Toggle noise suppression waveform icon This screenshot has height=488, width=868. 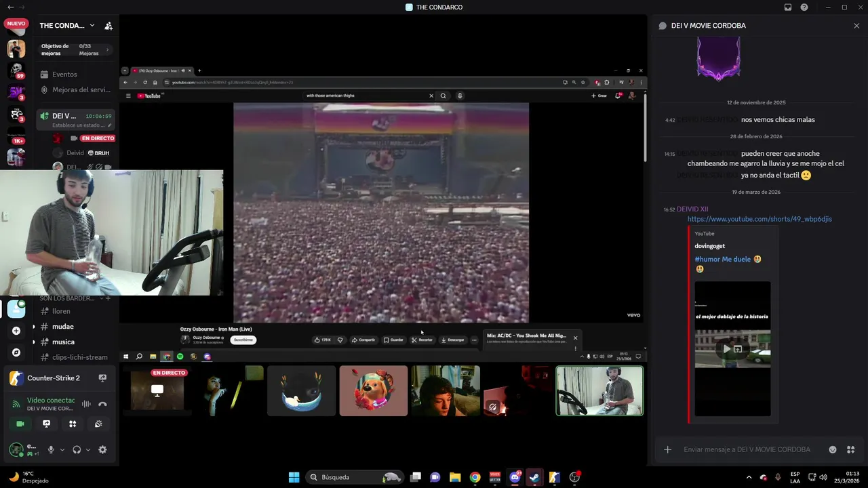[86, 404]
